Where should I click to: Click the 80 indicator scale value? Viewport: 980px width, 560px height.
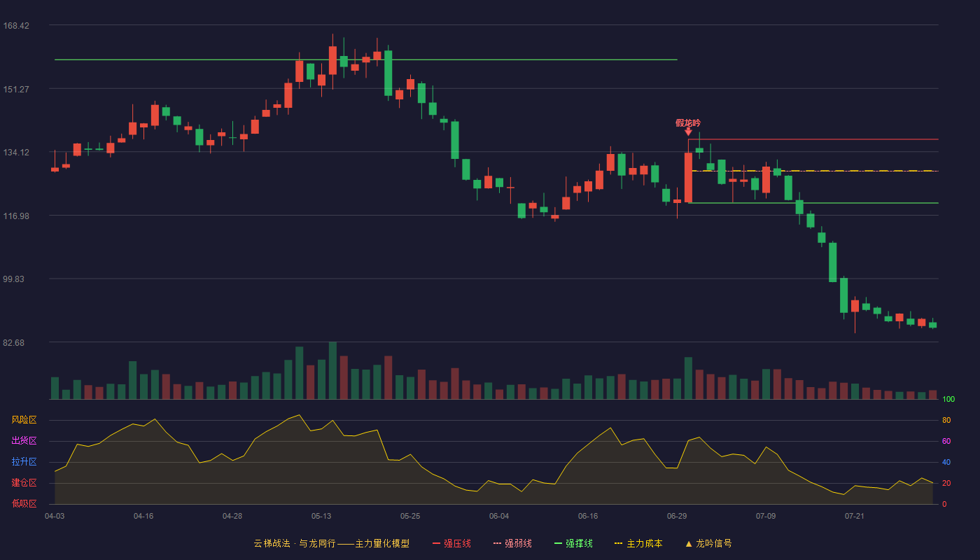(x=946, y=421)
